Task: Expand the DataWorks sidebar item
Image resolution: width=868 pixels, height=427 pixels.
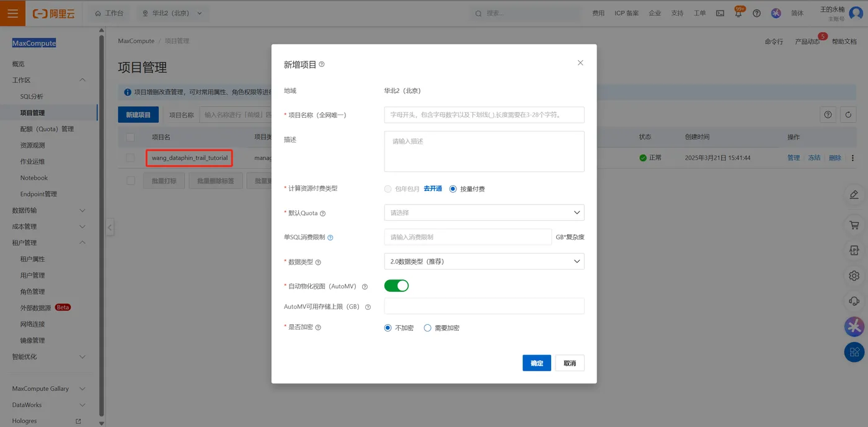Action: click(82, 405)
